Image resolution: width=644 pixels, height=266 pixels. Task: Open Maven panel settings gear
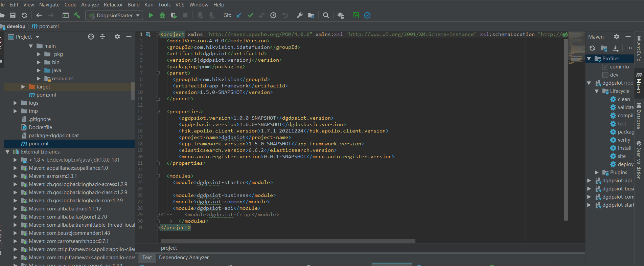tap(617, 37)
